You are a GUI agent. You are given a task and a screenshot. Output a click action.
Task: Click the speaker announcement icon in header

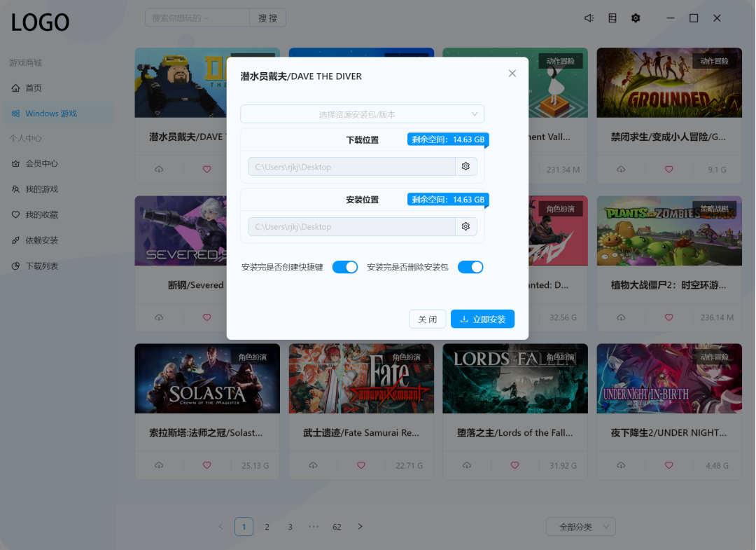[589, 18]
